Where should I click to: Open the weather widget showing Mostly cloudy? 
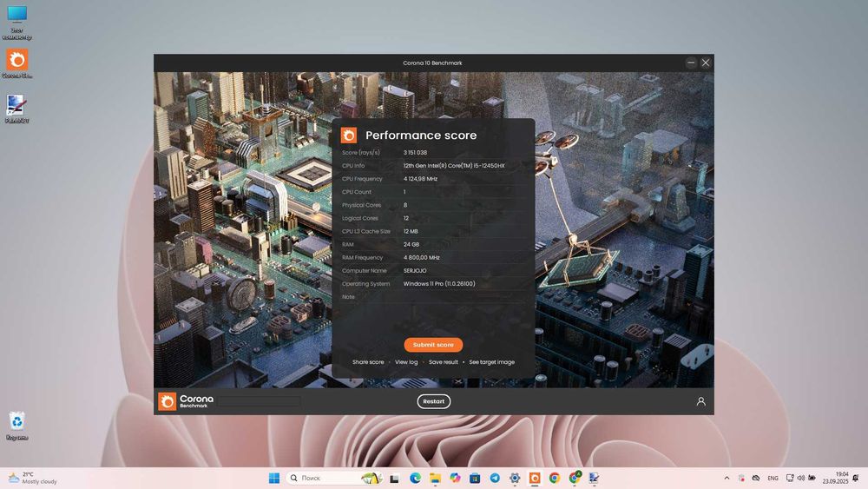(33, 478)
